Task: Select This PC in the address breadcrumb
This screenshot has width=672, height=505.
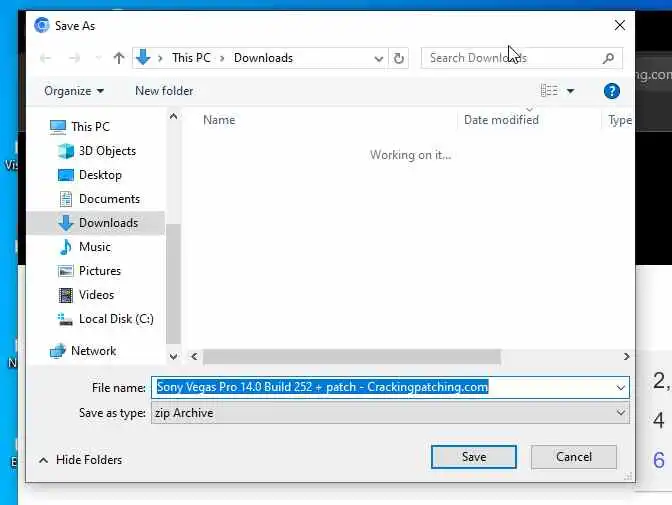Action: tap(191, 58)
